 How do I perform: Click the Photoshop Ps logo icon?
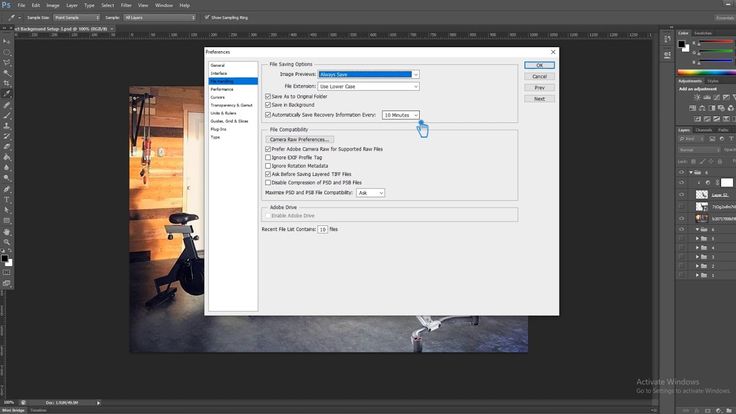(x=7, y=5)
